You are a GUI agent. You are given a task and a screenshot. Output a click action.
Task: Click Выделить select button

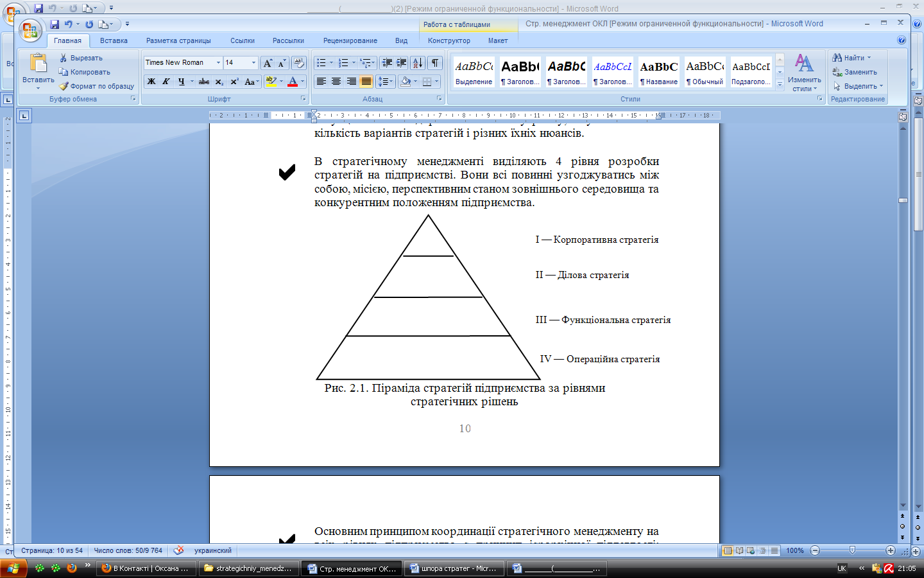pos(859,86)
